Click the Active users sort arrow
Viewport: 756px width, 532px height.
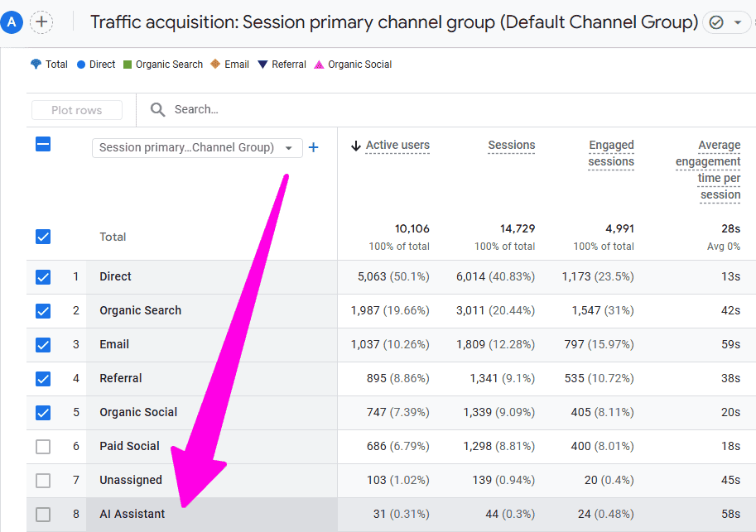click(x=356, y=146)
